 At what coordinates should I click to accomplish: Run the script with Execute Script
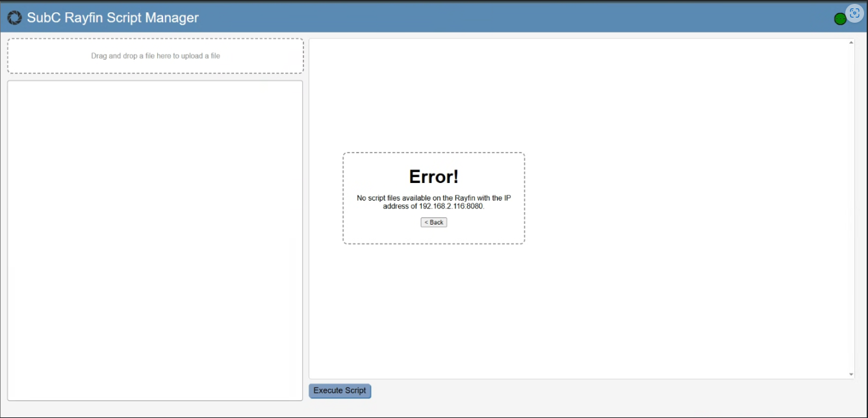tap(340, 391)
